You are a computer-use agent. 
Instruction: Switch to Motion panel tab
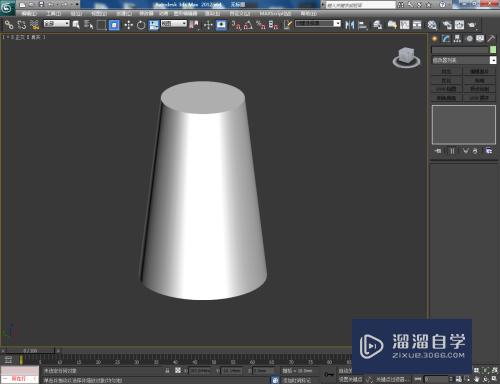tap(469, 39)
